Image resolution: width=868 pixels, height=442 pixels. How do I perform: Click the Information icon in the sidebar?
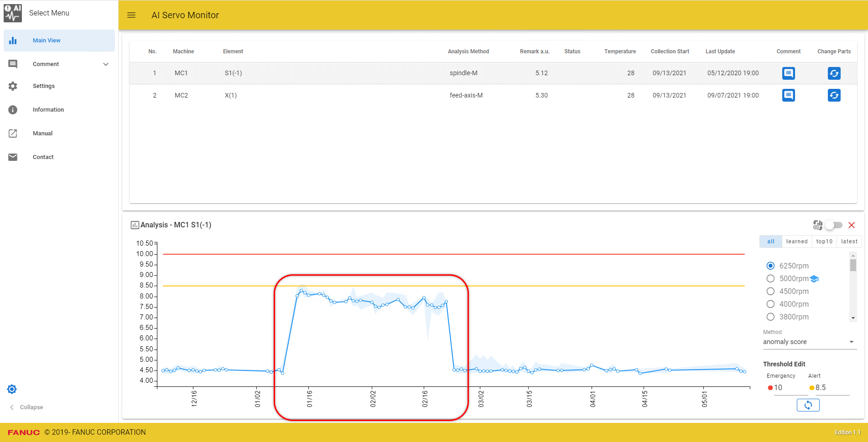[13, 109]
